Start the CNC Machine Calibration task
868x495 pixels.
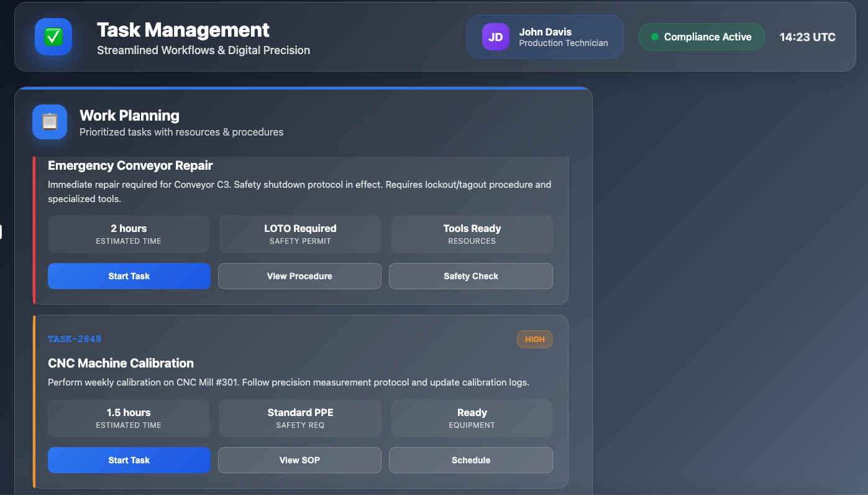(129, 460)
